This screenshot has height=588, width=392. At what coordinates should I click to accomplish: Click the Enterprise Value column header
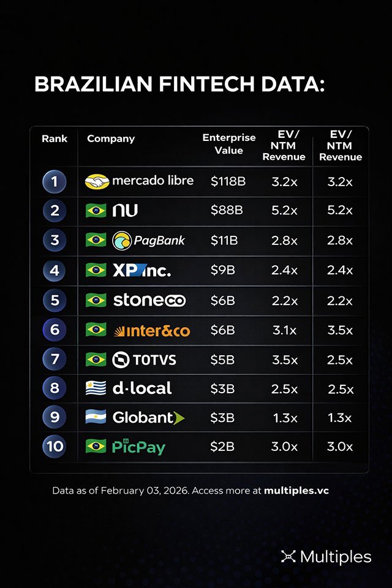229,144
